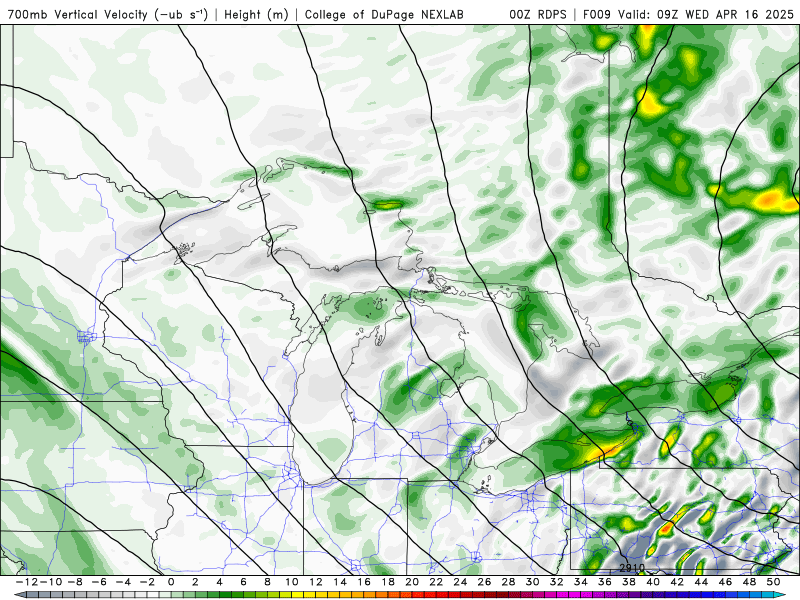Viewport: 800px width, 600px height.
Task: Click the '34' value on the color scale
Action: tap(581, 582)
